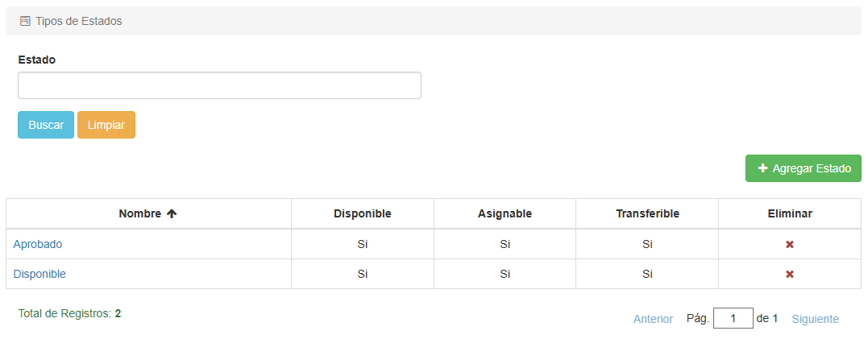
Task: Open the Aprobado state link
Action: pyautogui.click(x=38, y=244)
